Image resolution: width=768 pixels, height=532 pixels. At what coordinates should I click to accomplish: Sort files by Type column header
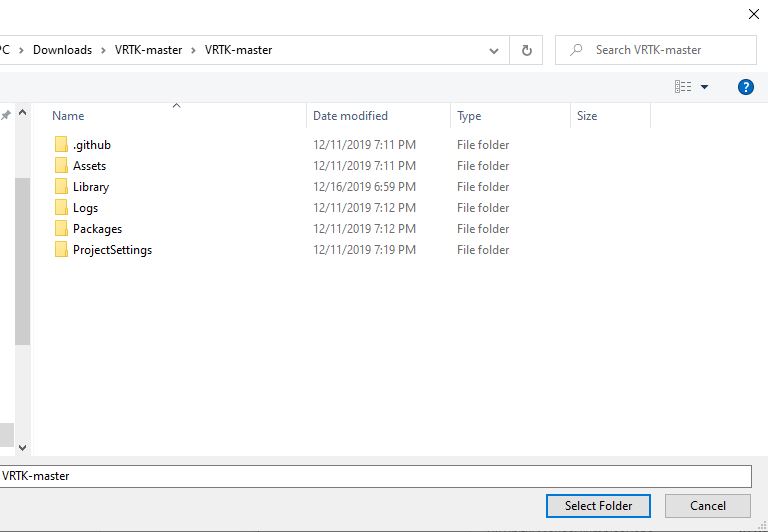point(469,116)
